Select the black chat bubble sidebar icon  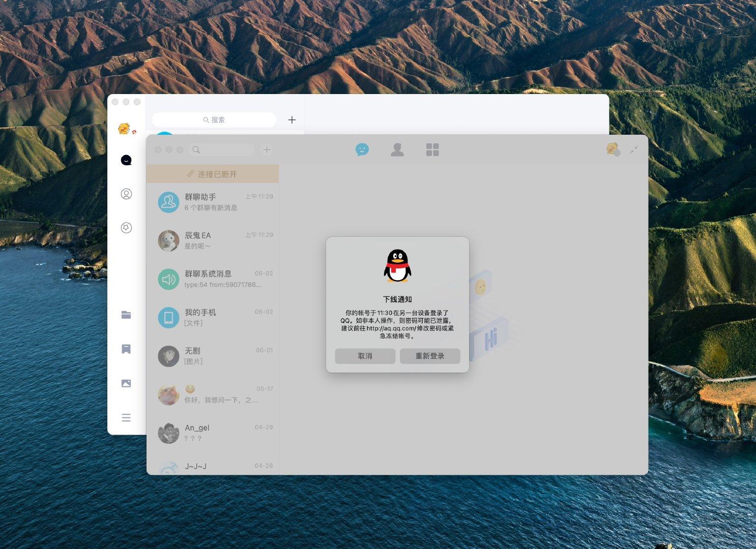pos(126,160)
